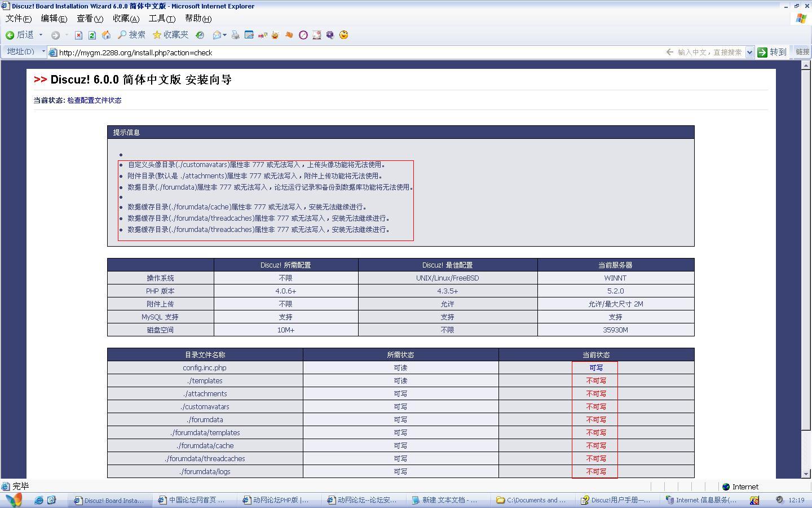
Task: Go to the Home page icon
Action: (x=106, y=35)
